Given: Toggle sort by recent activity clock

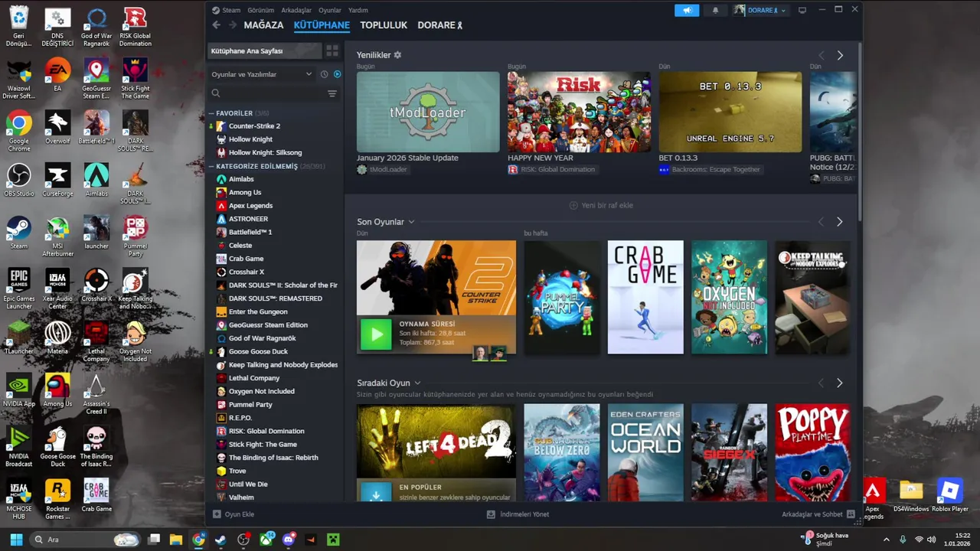Looking at the screenshot, I should 324,74.
